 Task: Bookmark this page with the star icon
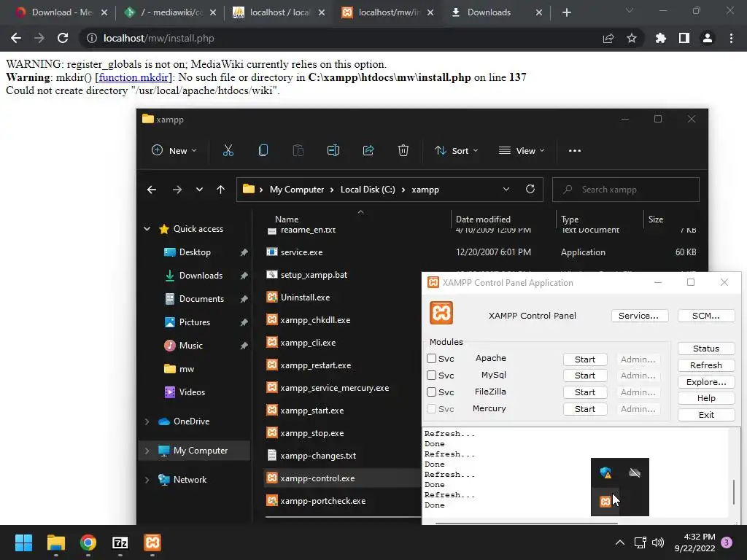[632, 38]
